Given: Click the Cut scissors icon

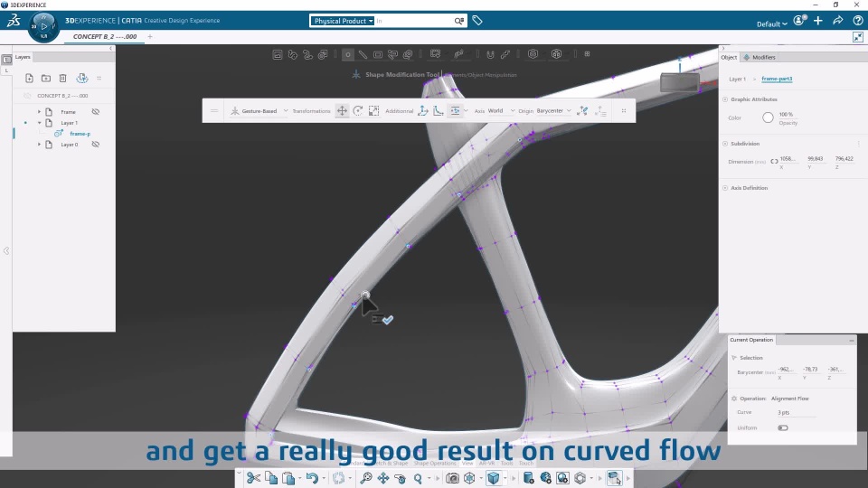Looking at the screenshot, I should [x=253, y=478].
